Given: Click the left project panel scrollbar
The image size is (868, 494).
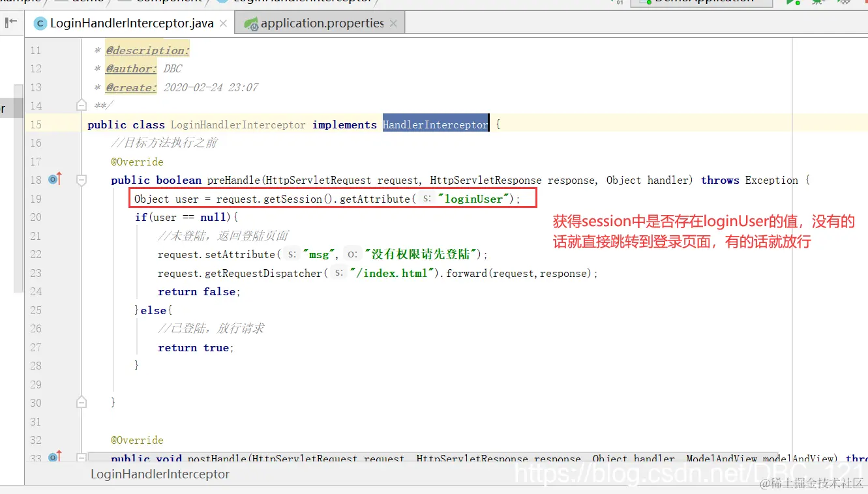Looking at the screenshot, I should pos(18,188).
